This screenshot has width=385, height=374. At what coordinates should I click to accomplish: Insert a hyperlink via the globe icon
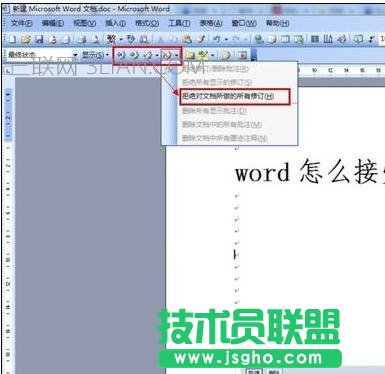pos(259,39)
